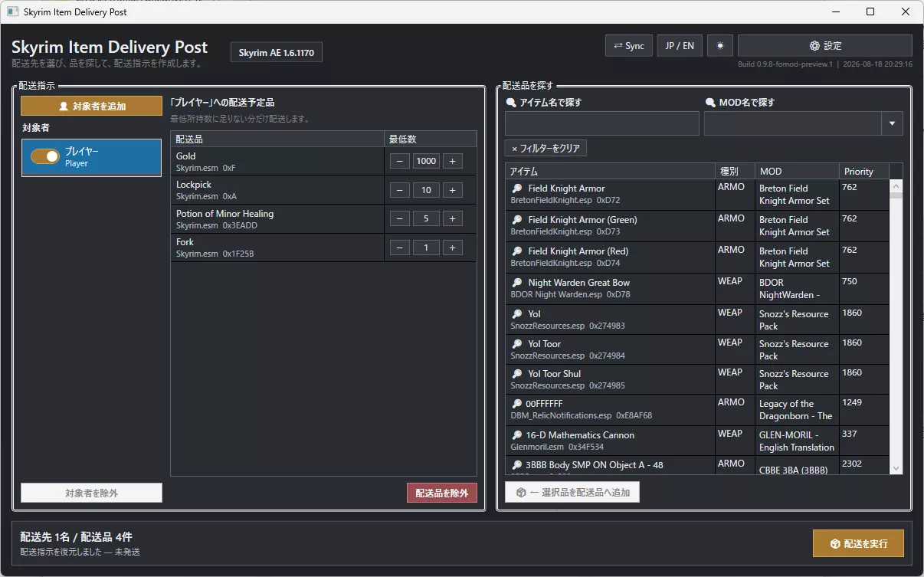Click search icon beside 3BBB Body SMP item
The image size is (924, 577).
pos(517,465)
